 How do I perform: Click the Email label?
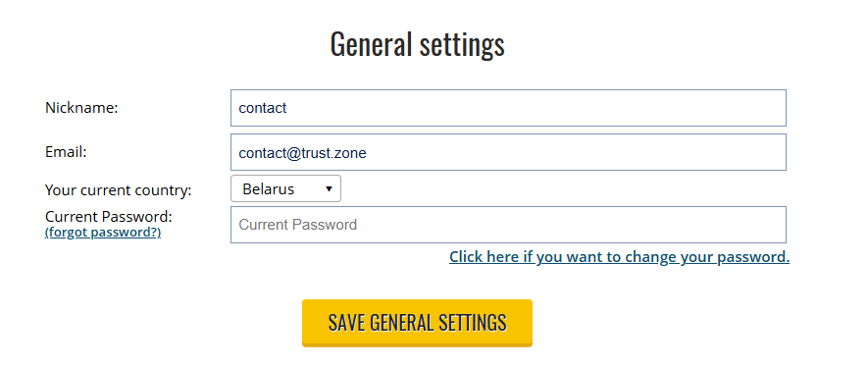pyautogui.click(x=66, y=152)
